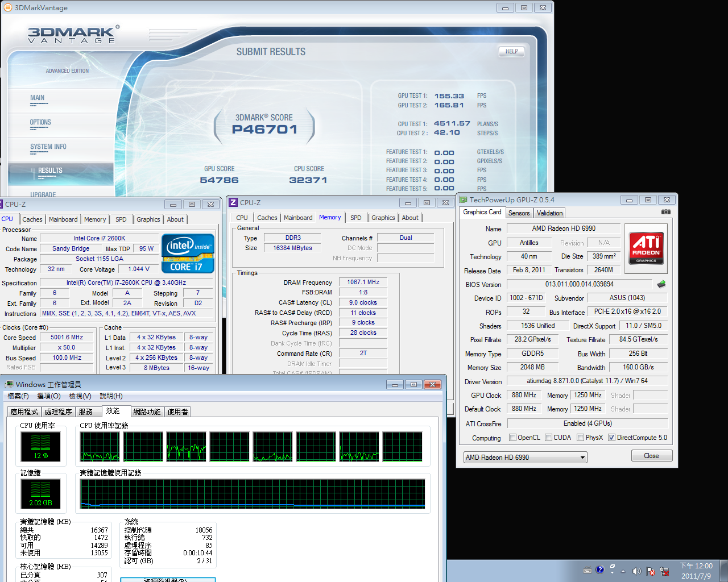Click the GPU-Z screenshot camera icon
Viewport: 728px width, 582px height.
click(666, 212)
